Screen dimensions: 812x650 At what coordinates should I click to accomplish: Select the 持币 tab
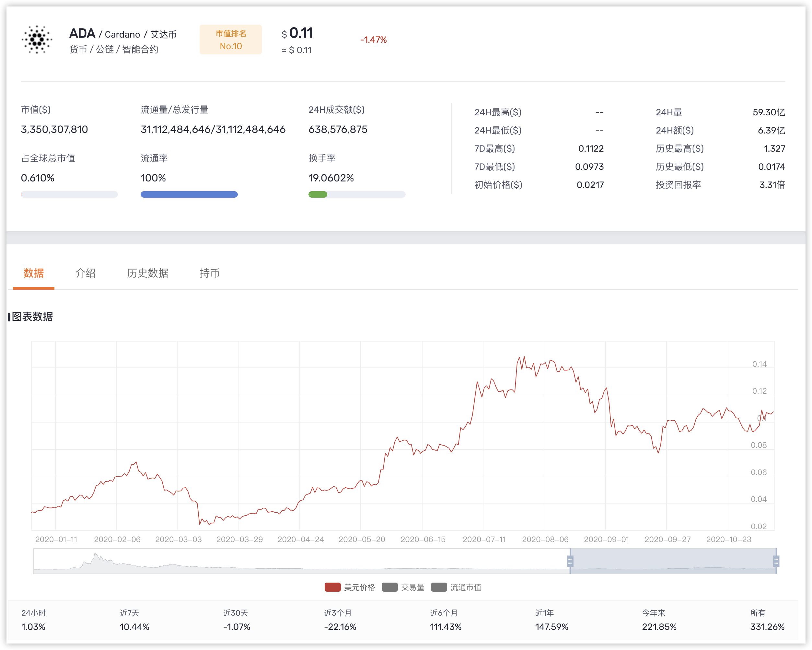click(x=209, y=273)
